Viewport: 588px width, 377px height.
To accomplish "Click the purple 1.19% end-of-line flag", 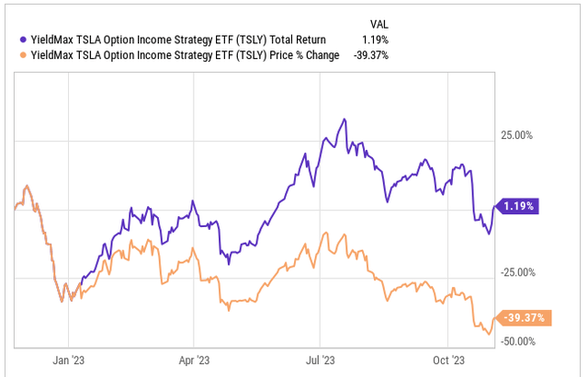I will [522, 205].
